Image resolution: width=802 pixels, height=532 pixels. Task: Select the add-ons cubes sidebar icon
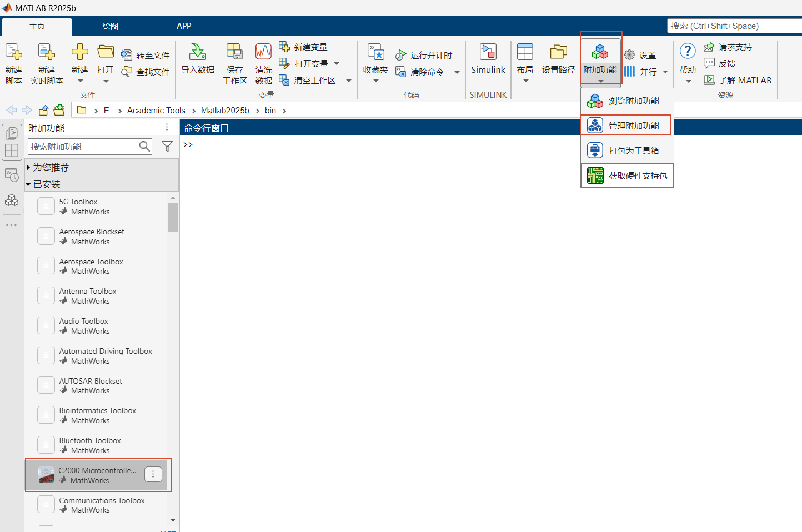(x=12, y=200)
